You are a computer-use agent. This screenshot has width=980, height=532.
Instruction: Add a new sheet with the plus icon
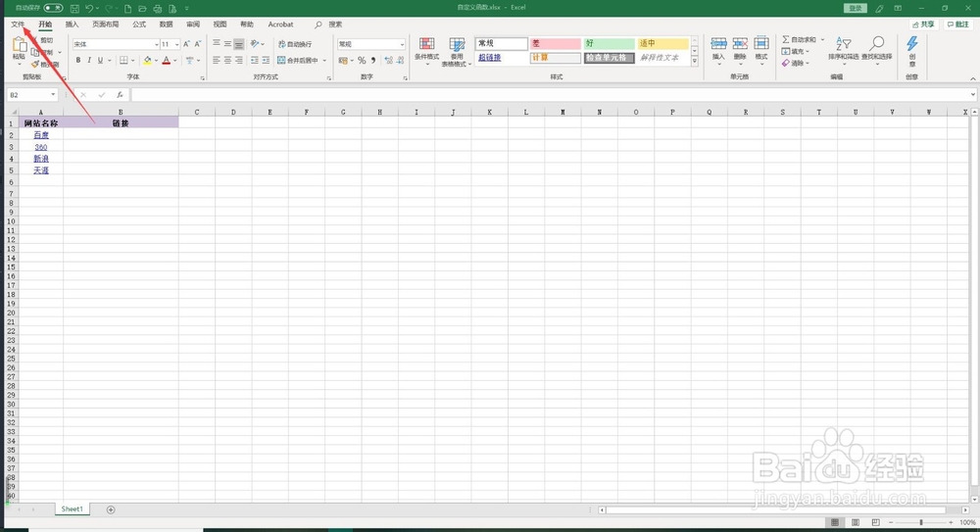point(111,509)
